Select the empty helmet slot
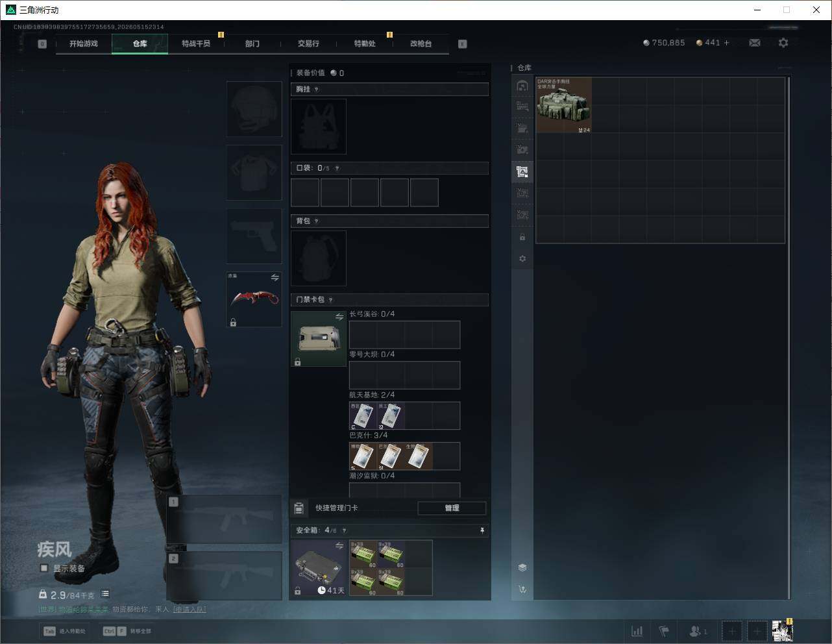Viewport: 832px width, 644px height. 254,109
